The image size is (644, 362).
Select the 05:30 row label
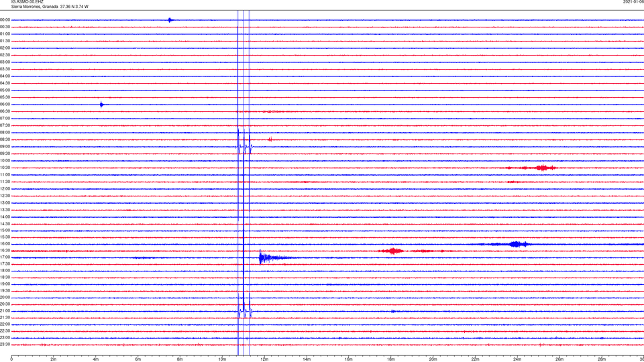tap(5, 97)
